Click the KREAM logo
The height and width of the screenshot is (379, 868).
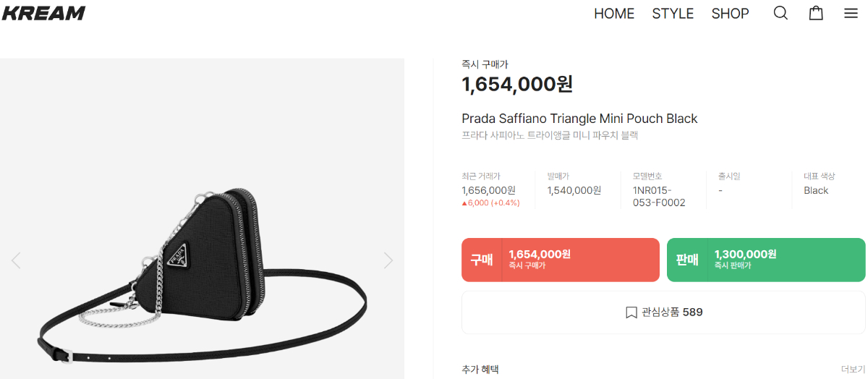43,13
